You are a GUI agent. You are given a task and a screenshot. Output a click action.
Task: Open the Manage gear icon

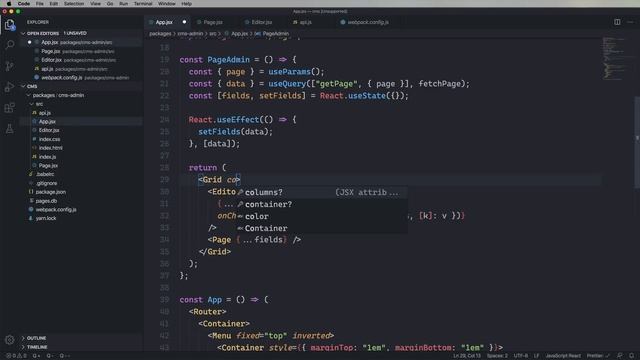pyautogui.click(x=9, y=339)
